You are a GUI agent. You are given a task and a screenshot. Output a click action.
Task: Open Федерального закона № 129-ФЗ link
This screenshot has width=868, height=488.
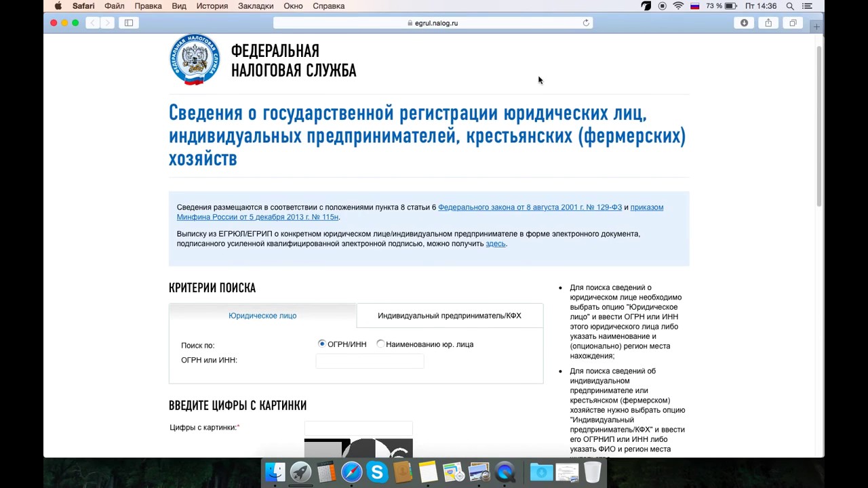530,207
